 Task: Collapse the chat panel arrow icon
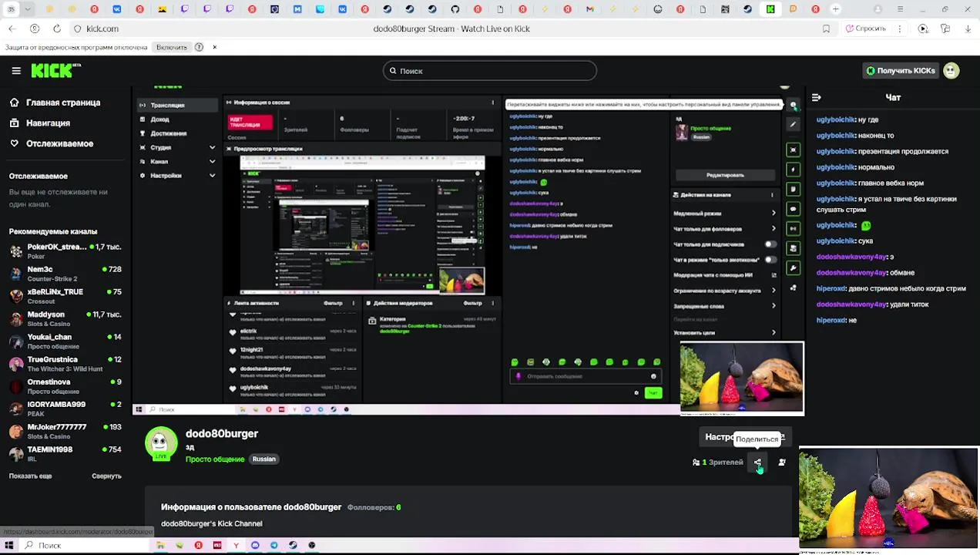click(x=817, y=98)
